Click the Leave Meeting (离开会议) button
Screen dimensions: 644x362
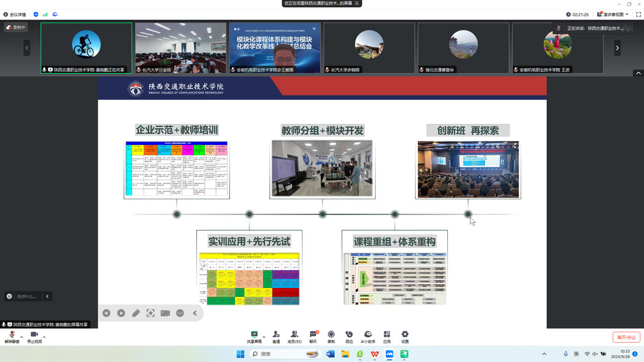(626, 337)
